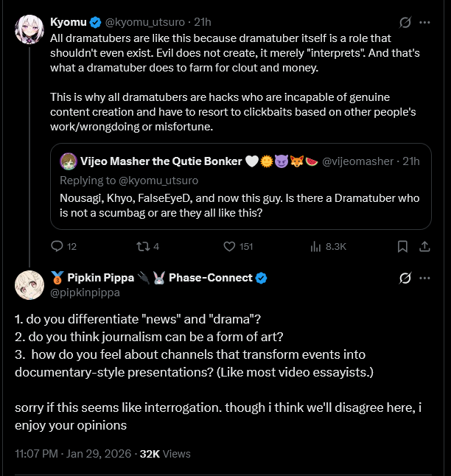Screen dimensions: 451x476
Task: Click the Pipkin Pippa display name
Action: click(101, 278)
